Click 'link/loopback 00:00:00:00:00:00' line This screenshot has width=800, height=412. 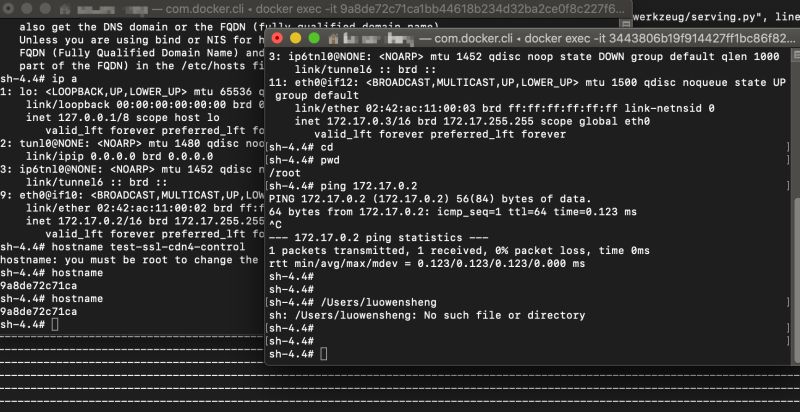[x=146, y=105]
